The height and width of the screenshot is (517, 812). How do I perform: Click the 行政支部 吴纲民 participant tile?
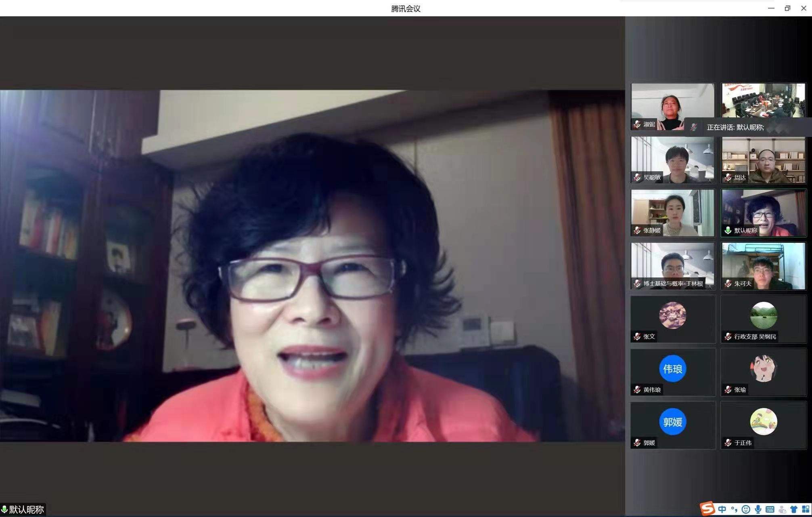click(764, 319)
